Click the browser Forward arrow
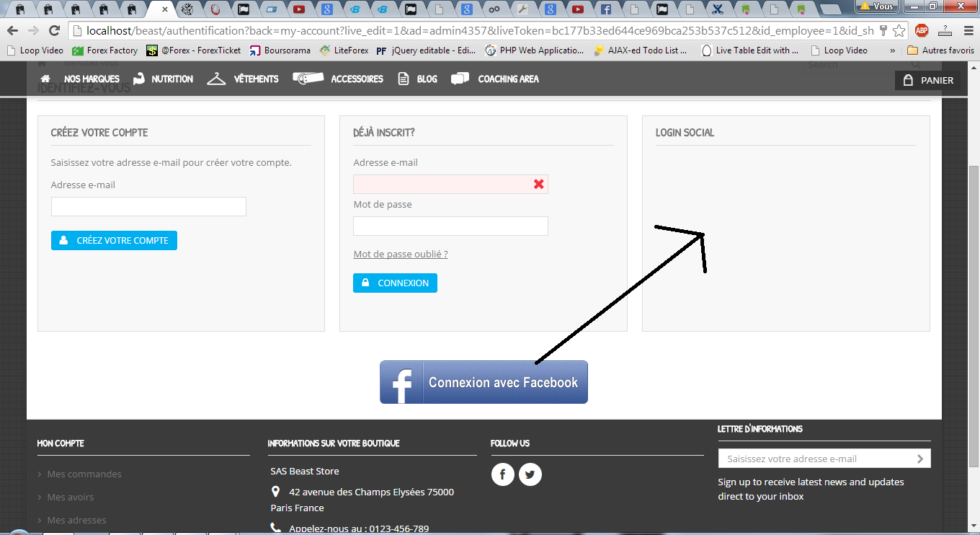Image resolution: width=980 pixels, height=535 pixels. pos(32,31)
